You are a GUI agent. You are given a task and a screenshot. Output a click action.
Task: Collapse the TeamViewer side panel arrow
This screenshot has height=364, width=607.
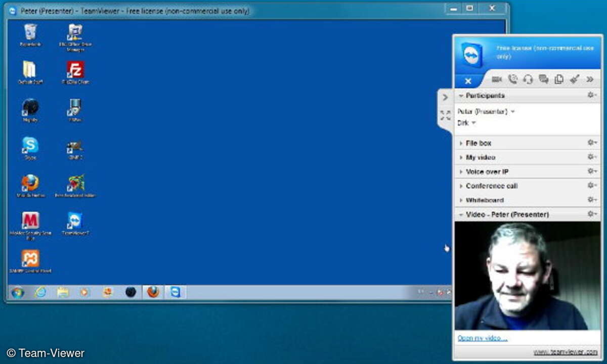(445, 97)
